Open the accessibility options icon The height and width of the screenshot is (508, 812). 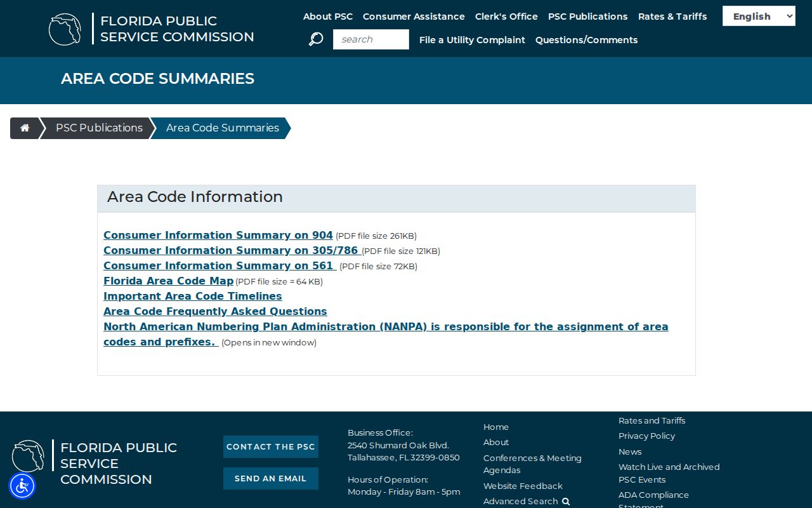[x=22, y=486]
